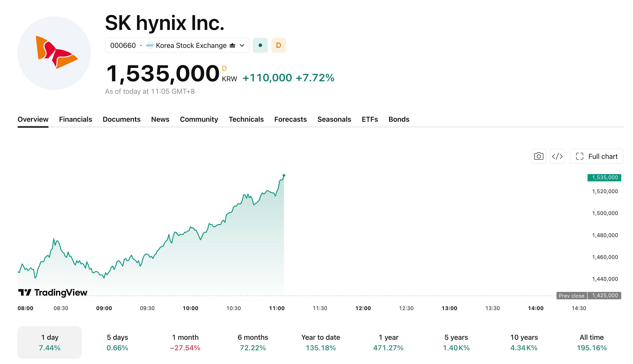Click the 14:30 time axis label
Screen dimensions: 633x364
(579, 308)
